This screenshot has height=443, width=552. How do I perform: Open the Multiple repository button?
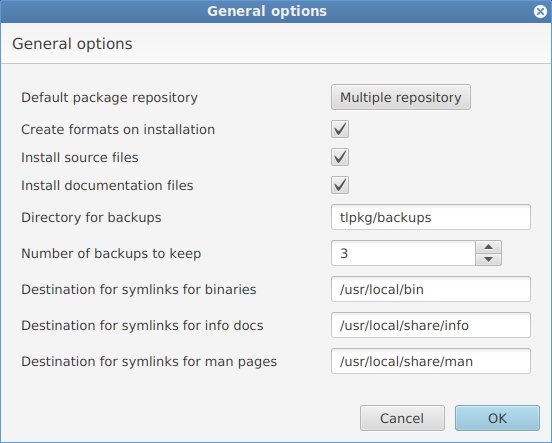point(401,97)
